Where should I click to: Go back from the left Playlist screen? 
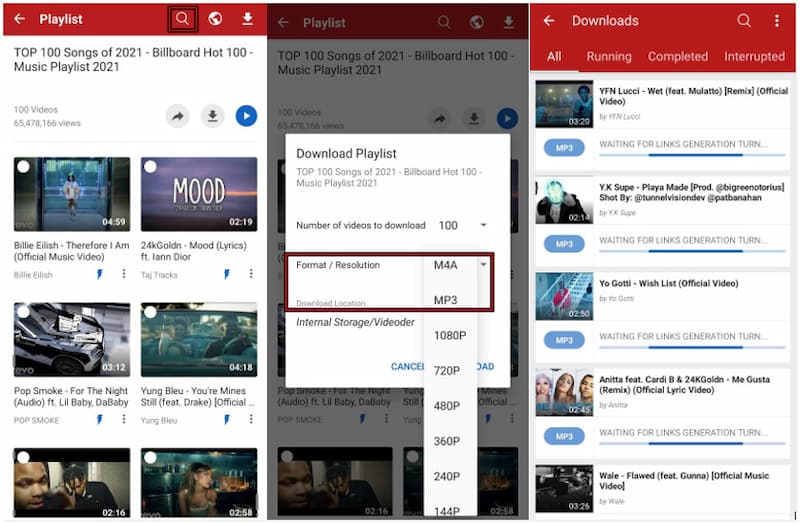(19, 19)
